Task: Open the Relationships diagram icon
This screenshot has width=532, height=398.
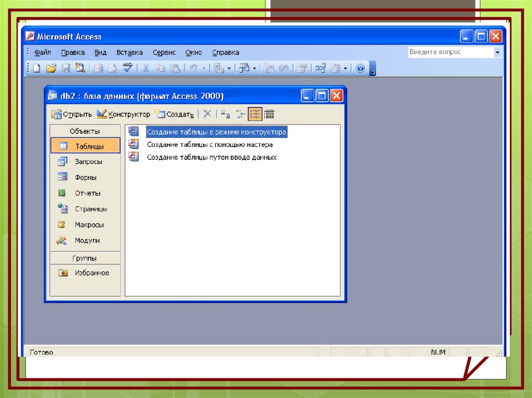Action: click(320, 68)
